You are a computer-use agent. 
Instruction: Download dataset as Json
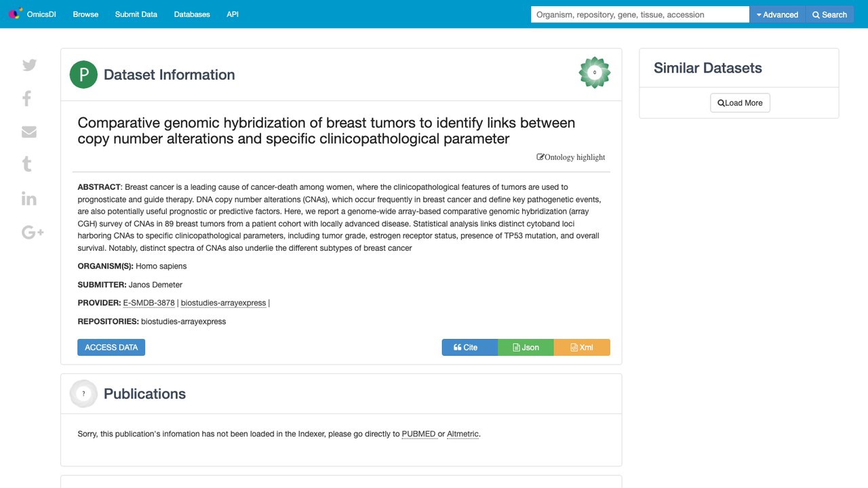coord(526,347)
